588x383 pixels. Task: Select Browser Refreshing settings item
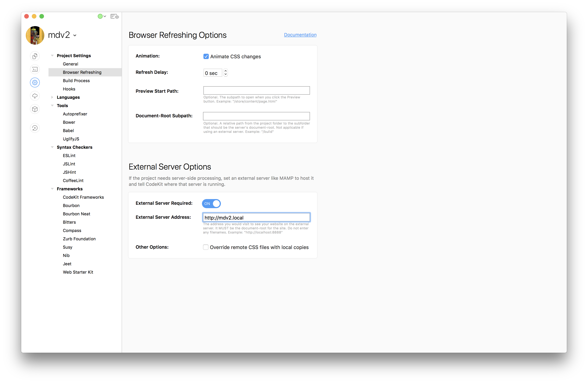[85, 72]
